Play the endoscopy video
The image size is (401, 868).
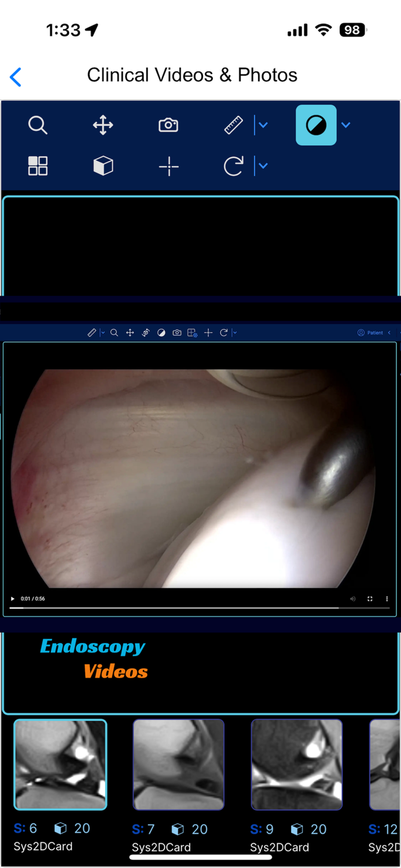click(x=13, y=599)
